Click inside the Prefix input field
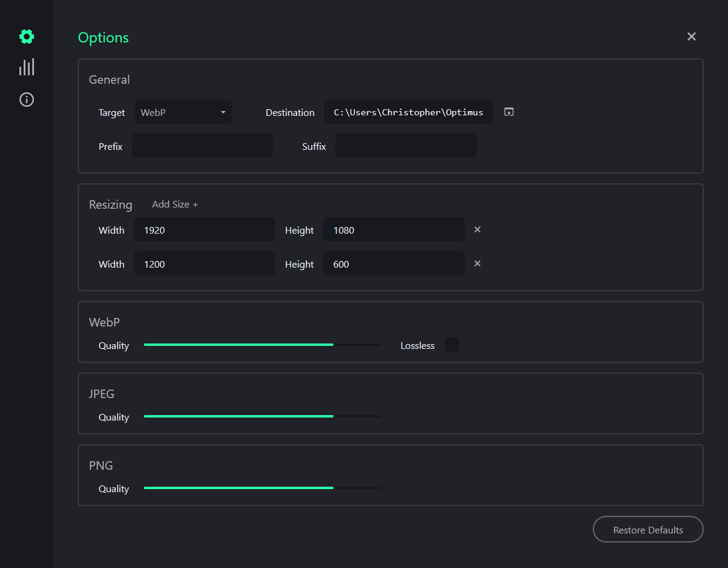 click(202, 146)
